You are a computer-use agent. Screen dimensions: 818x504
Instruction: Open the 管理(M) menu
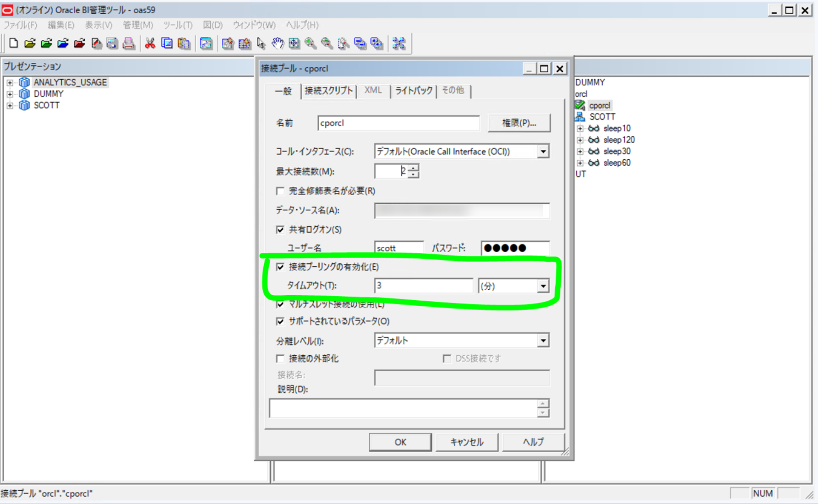[137, 25]
